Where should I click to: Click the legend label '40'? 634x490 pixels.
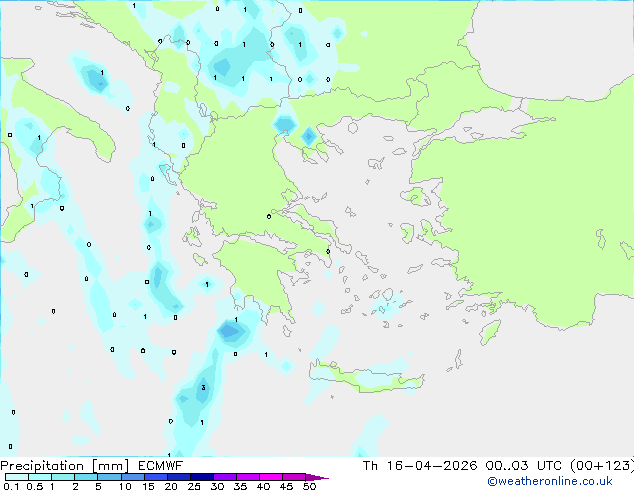coord(263,486)
